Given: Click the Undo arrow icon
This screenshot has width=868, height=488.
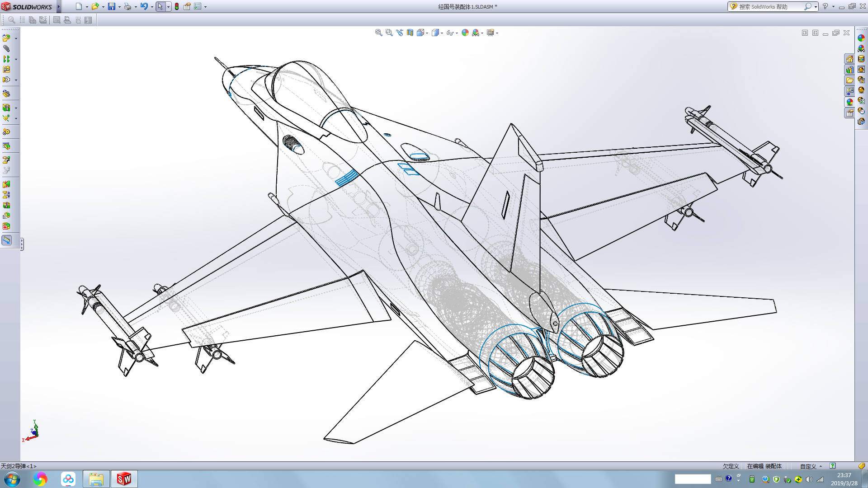Looking at the screenshot, I should point(144,6).
